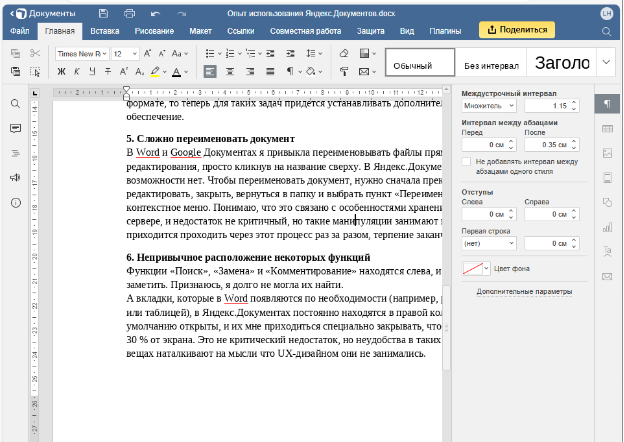Click the Copy style paintbrush icon
Image resolution: width=624 pixels, height=442 pixels.
click(x=344, y=72)
